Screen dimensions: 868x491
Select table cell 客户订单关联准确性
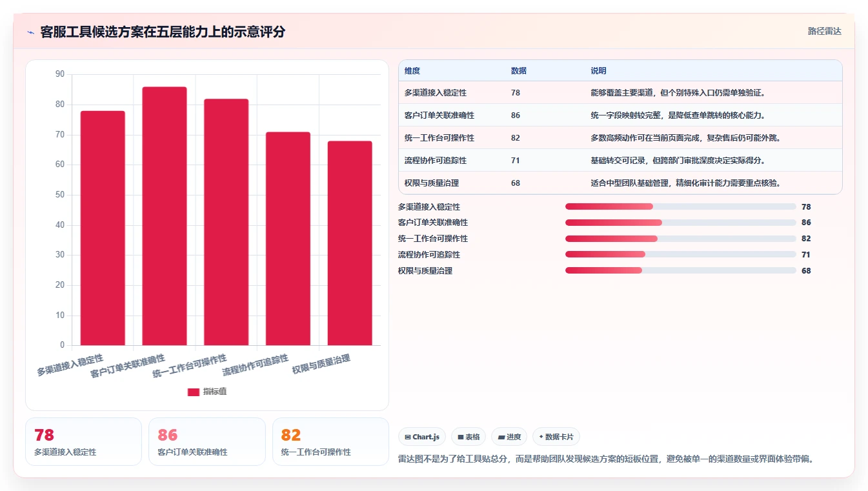pos(439,115)
